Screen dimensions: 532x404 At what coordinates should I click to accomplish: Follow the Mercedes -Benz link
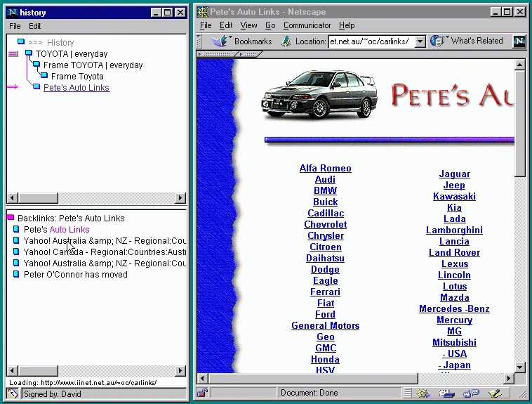(454, 308)
